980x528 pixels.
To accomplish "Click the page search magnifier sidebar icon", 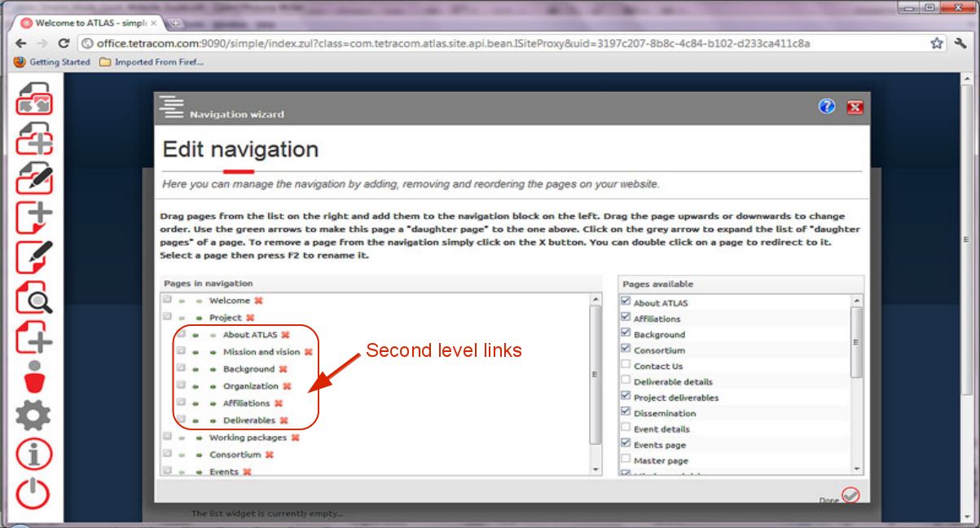I will (x=34, y=297).
